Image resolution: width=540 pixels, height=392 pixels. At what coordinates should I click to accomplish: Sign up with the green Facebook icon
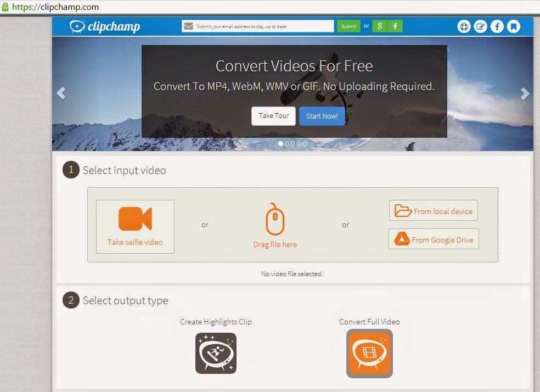click(395, 26)
